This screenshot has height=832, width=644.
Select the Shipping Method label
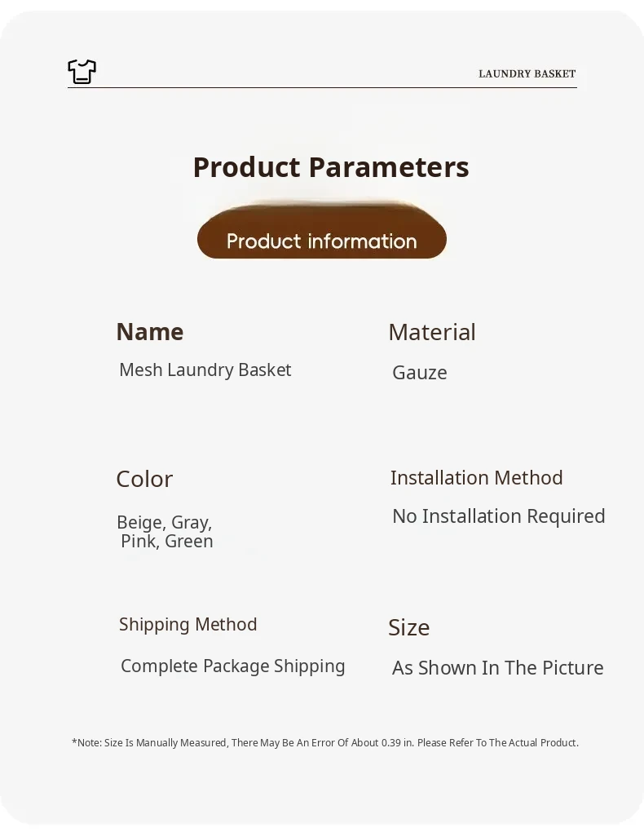coord(187,625)
